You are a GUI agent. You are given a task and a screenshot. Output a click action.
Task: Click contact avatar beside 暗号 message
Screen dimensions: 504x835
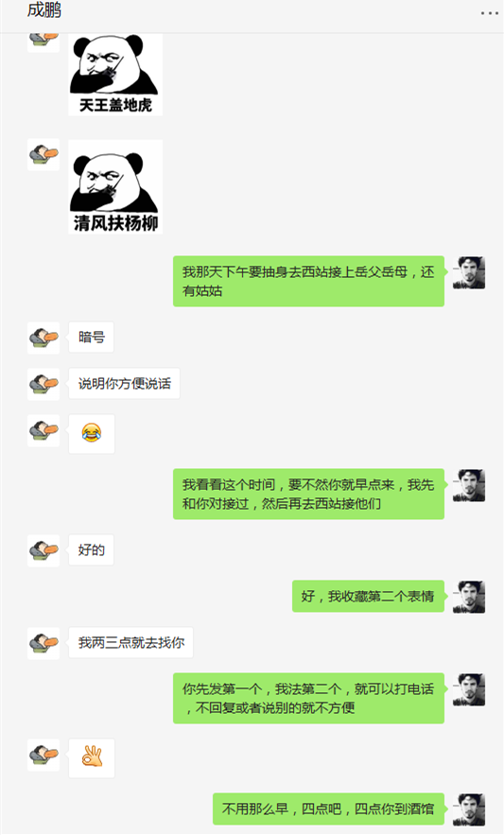click(43, 338)
